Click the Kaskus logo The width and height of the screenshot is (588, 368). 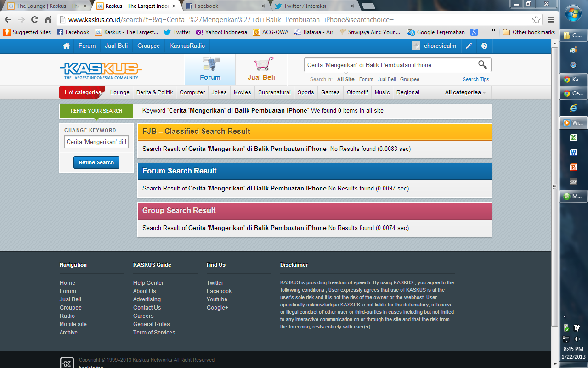(101, 70)
